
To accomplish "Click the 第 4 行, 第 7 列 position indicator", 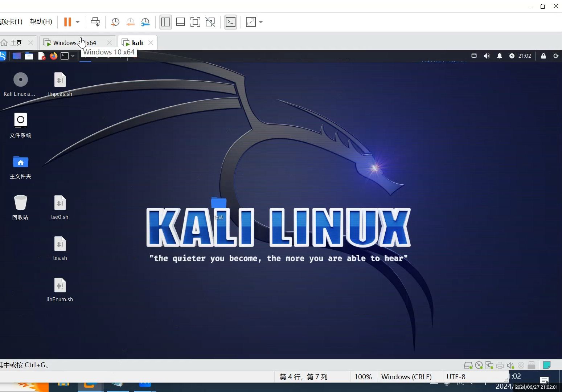I will (x=304, y=377).
